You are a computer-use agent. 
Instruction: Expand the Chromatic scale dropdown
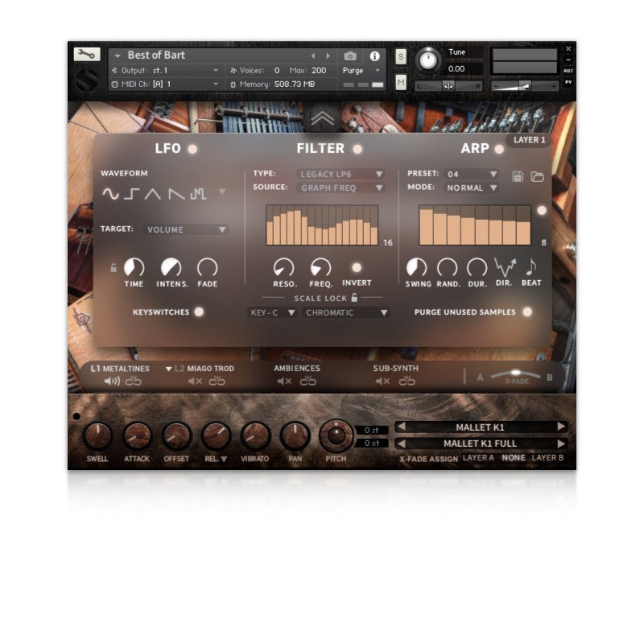[x=347, y=312]
